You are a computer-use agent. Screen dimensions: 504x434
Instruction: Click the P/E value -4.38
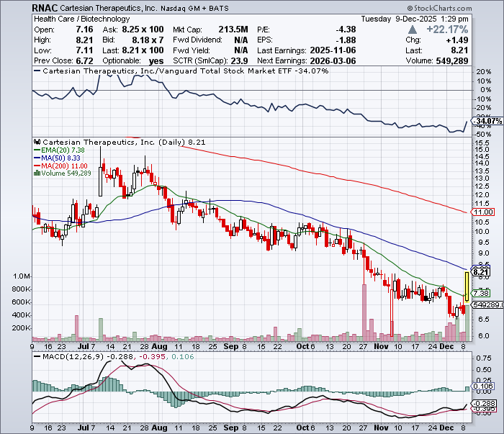346,30
